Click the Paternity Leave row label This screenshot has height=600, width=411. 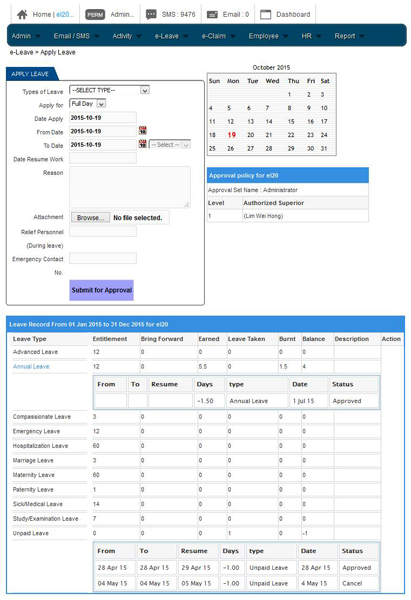(x=33, y=489)
